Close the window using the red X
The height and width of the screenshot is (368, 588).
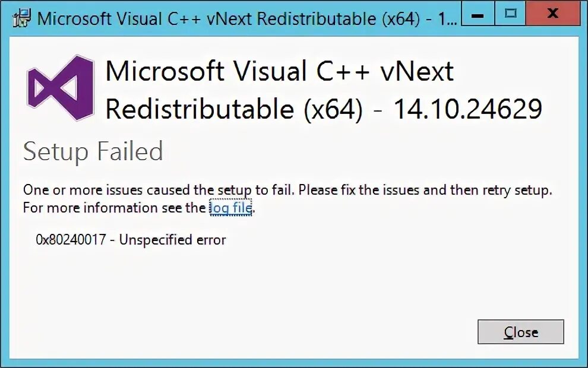[x=553, y=13]
